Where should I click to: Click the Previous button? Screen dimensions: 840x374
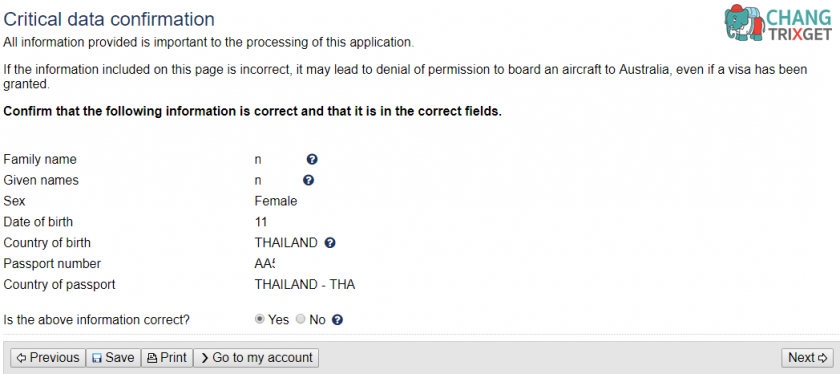tap(48, 357)
